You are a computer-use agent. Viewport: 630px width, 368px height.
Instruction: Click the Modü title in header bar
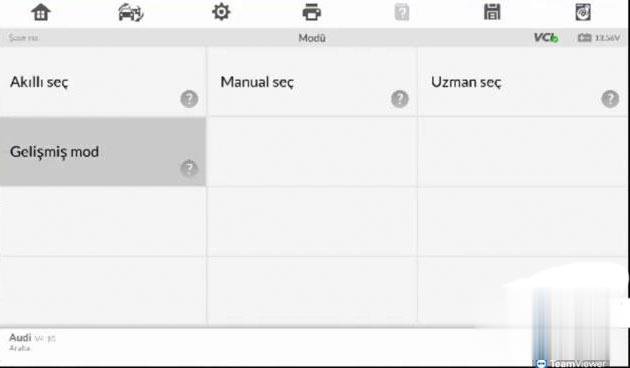[312, 38]
